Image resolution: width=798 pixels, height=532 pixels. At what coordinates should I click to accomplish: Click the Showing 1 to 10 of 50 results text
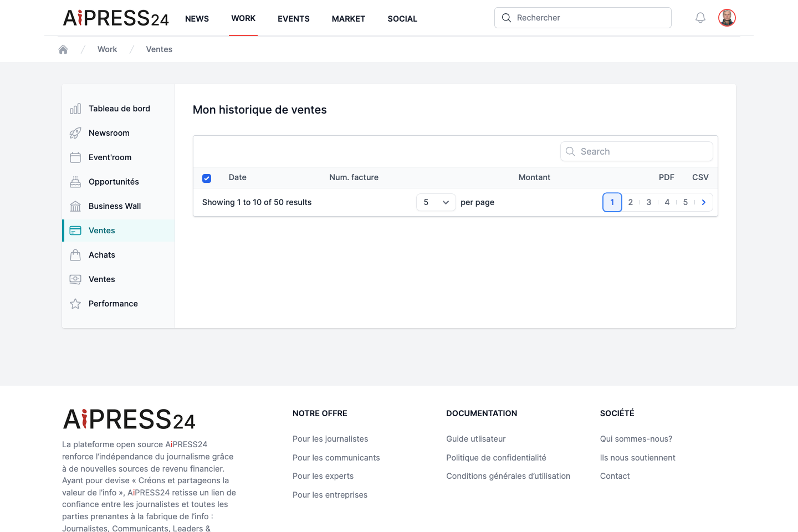(257, 202)
